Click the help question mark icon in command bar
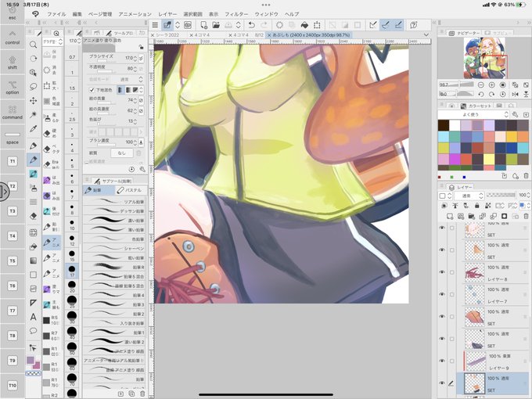532x399 pixels. 414,25
